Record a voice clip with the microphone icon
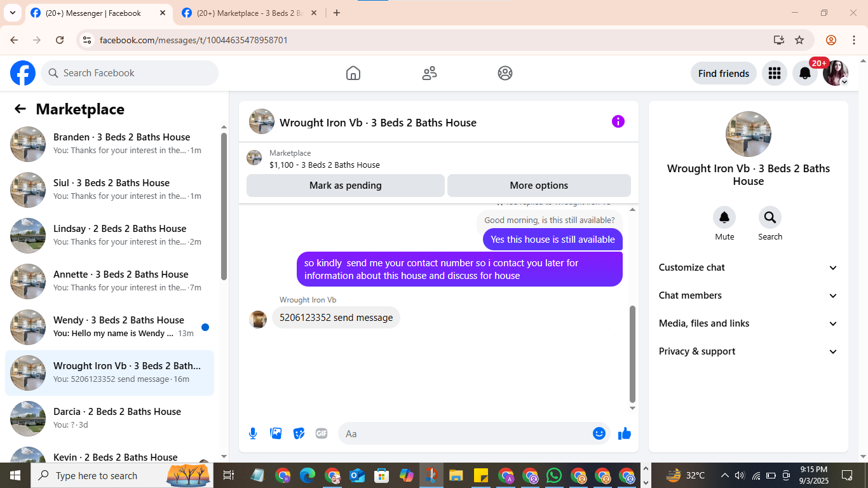Viewport: 868px width, 488px height. click(253, 433)
